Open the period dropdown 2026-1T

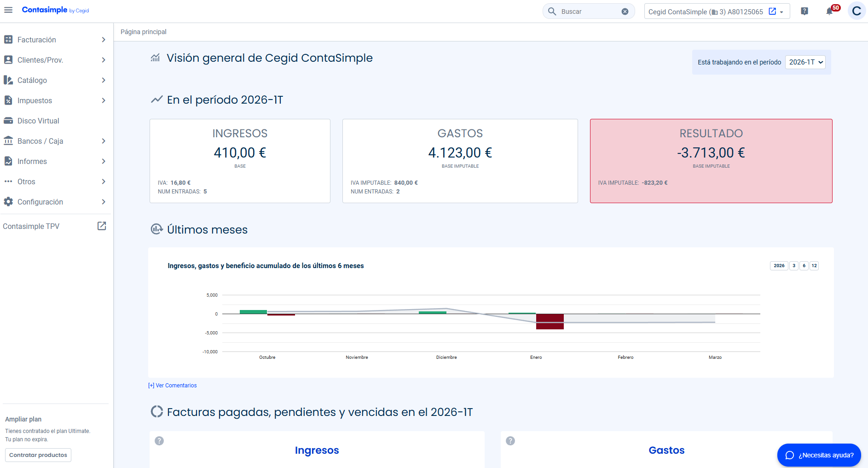[805, 62]
